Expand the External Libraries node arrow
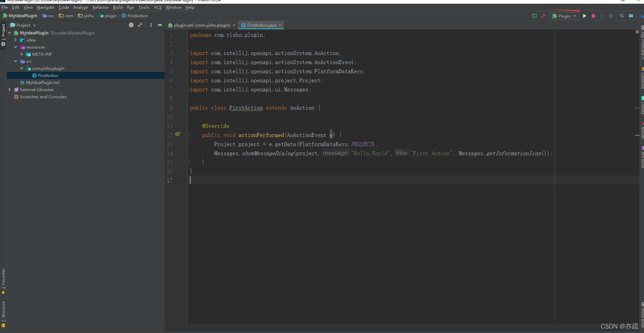 tap(9, 89)
